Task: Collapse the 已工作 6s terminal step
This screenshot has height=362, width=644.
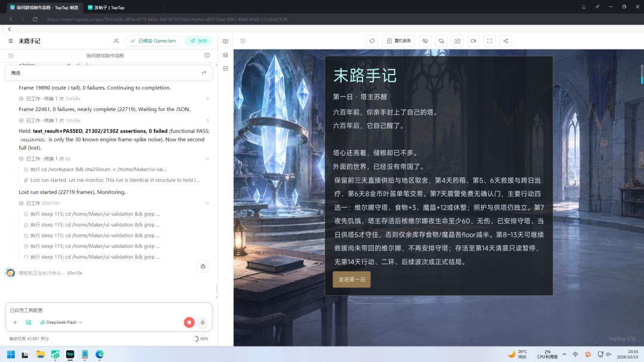Action: [x=208, y=159]
